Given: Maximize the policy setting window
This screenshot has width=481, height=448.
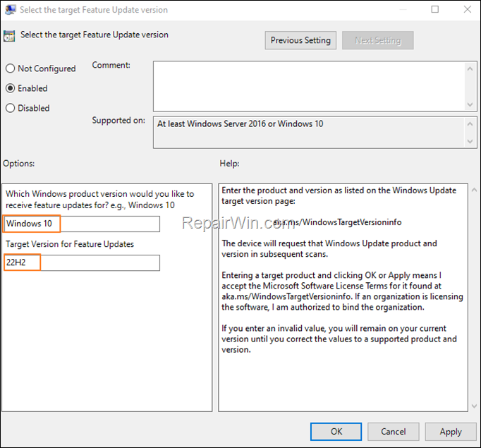Looking at the screenshot, I should pos(434,9).
